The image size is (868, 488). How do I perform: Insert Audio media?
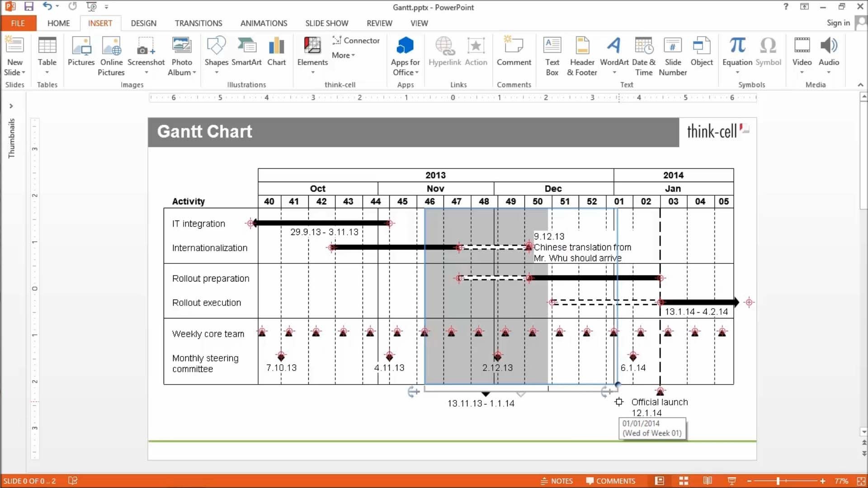coord(829,56)
